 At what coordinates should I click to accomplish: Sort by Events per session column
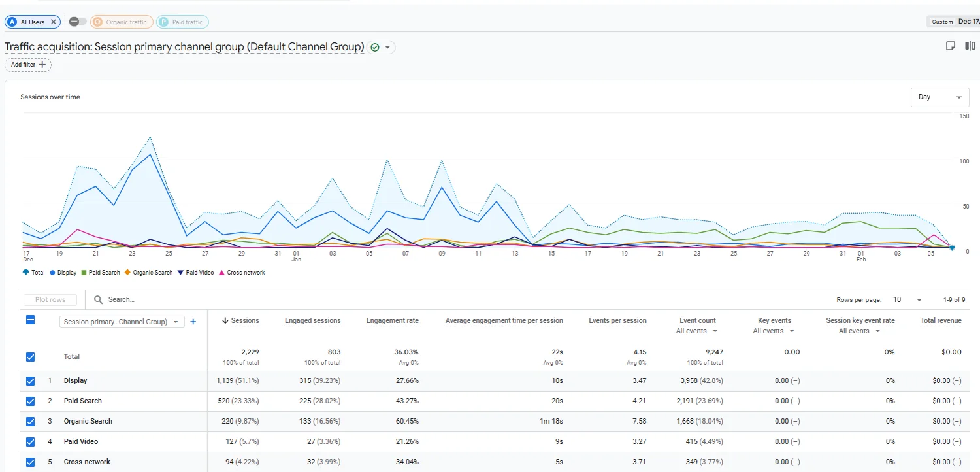[x=617, y=321]
